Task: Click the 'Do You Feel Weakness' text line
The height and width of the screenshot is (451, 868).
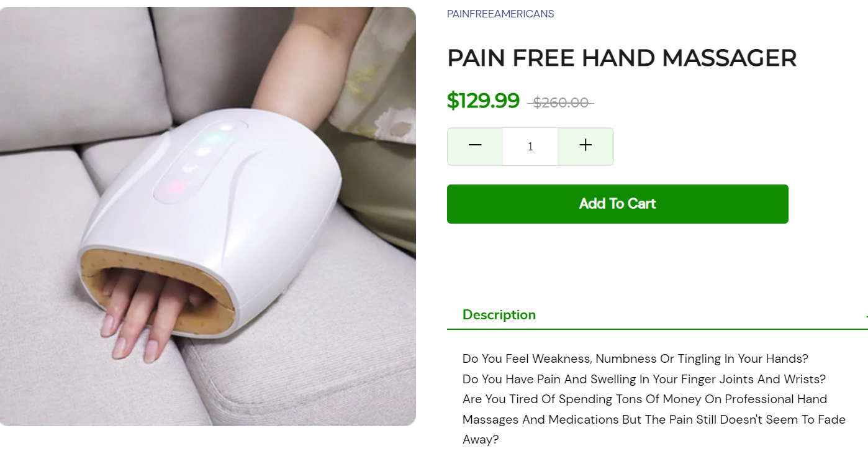Action: (x=635, y=358)
